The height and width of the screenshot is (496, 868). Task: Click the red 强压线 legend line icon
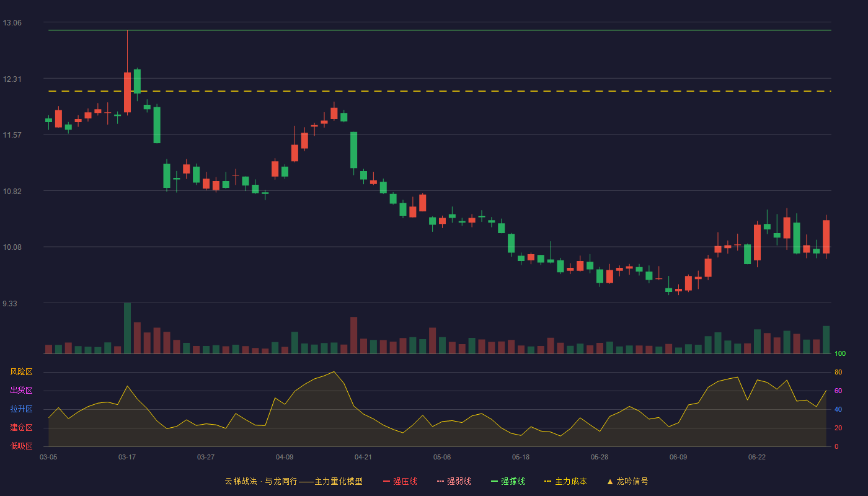[x=386, y=481]
